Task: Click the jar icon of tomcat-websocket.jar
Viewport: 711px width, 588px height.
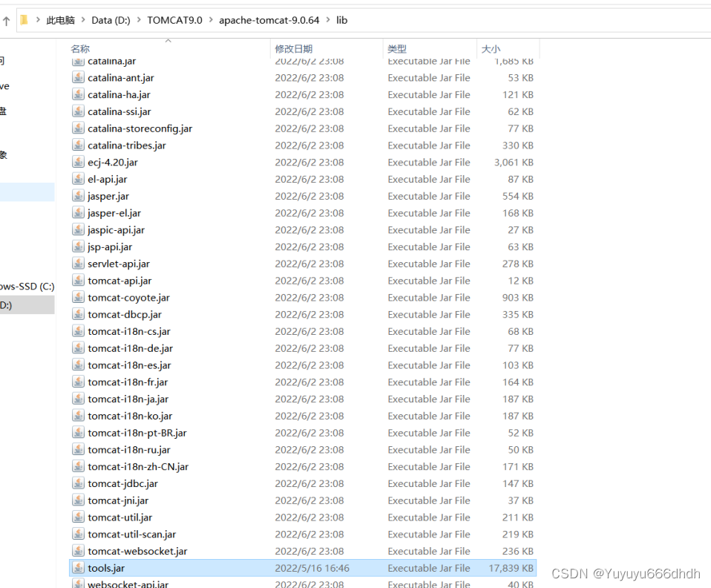Action: tap(78, 551)
